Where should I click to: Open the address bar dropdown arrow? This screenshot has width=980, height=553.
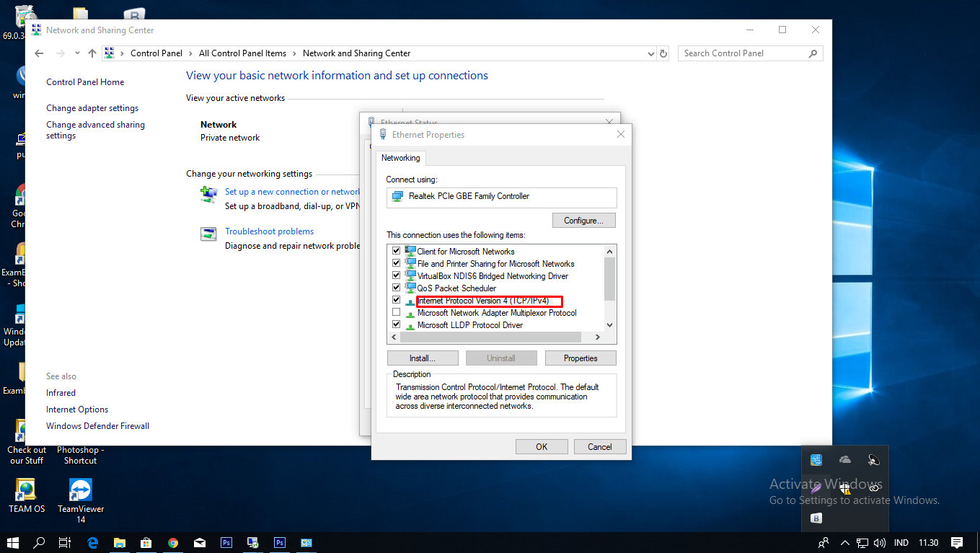tap(651, 53)
